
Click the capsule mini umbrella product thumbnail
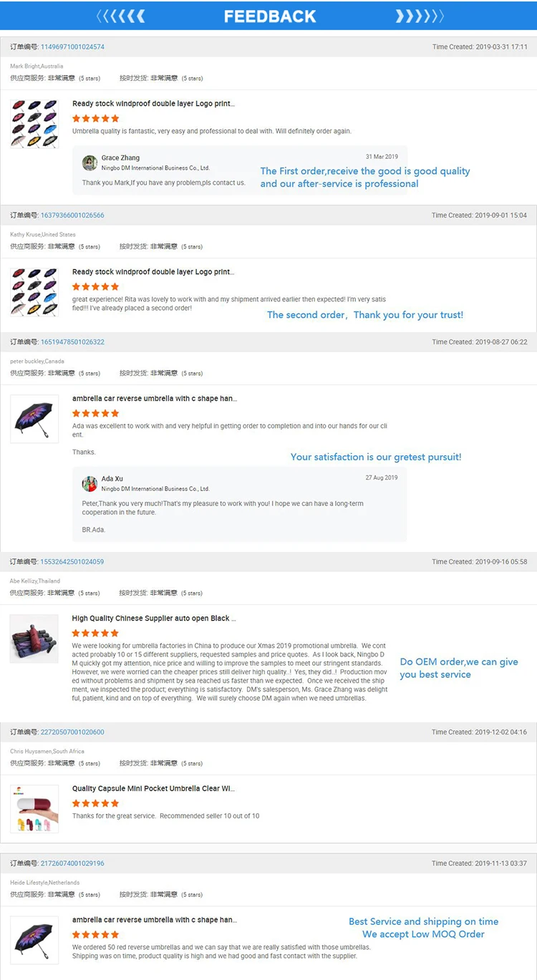pyautogui.click(x=34, y=809)
